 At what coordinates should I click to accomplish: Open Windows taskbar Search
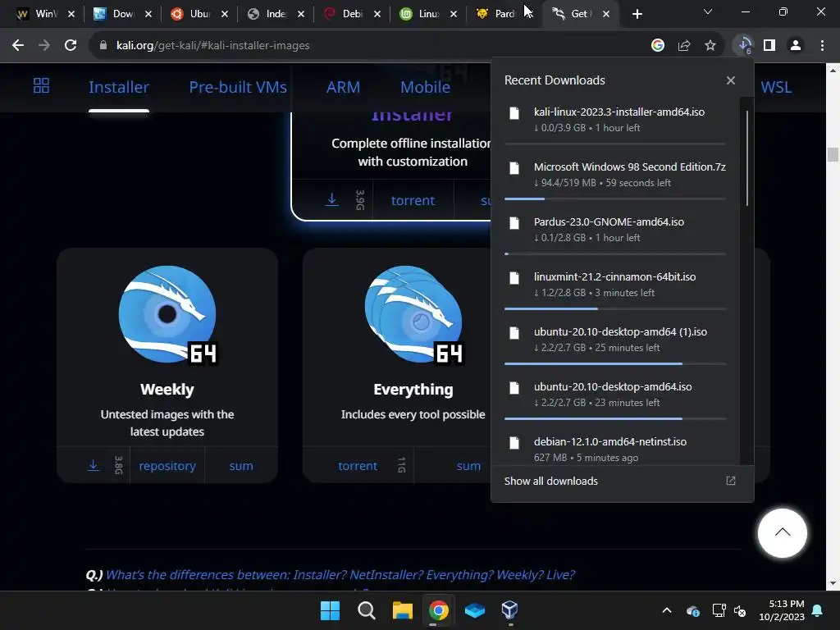(367, 610)
